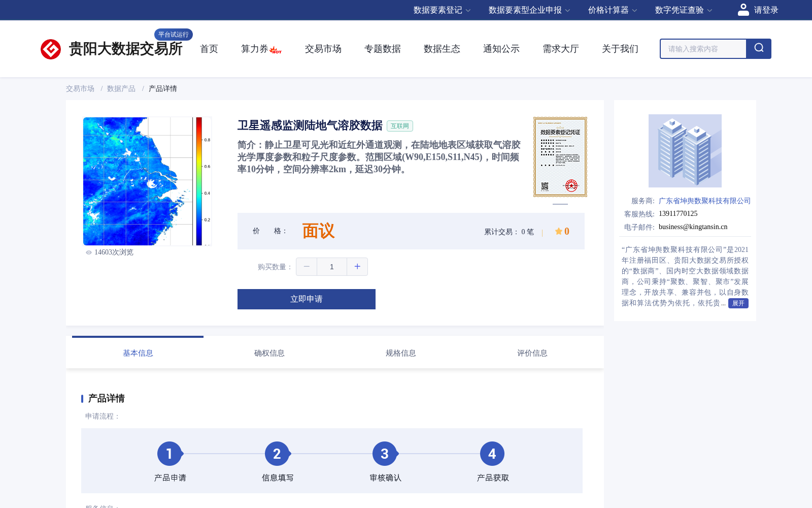This screenshot has width=812, height=508.
Task: Click the provider building illustration
Action: [x=685, y=151]
